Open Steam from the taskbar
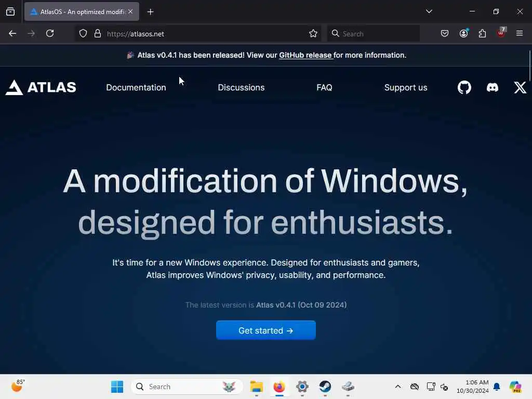This screenshot has height=399, width=532. [325, 387]
